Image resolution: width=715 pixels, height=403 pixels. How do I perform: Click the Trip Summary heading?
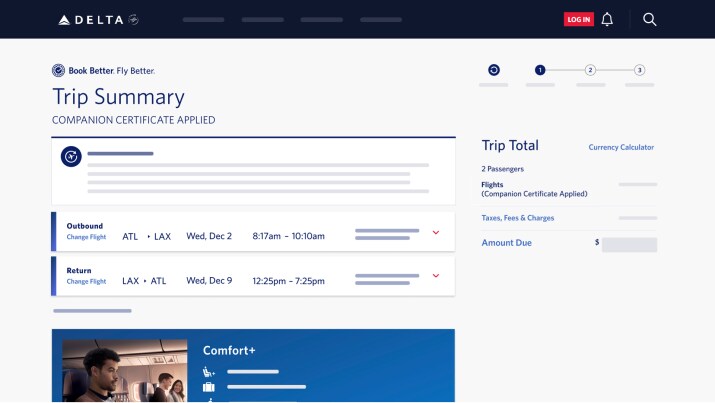coord(119,97)
